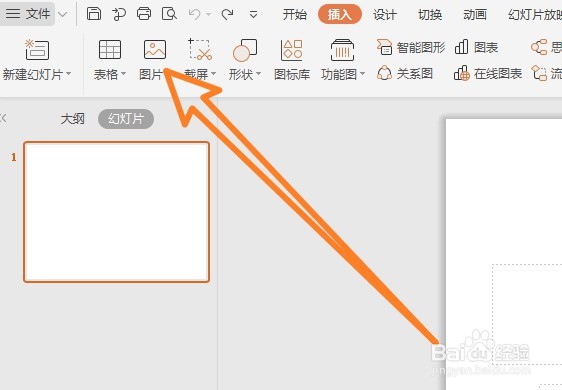Go to the 动画 tab
Viewport: 562px width, 390px height.
pyautogui.click(x=475, y=14)
